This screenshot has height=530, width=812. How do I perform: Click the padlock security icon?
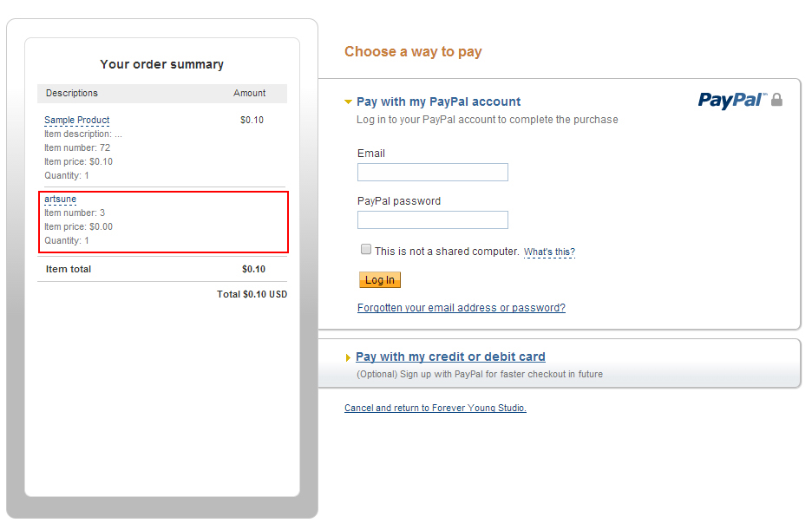point(776,100)
